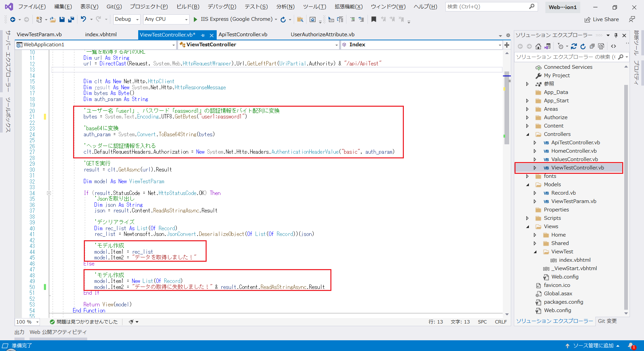Click the Live Share button

coord(602,19)
